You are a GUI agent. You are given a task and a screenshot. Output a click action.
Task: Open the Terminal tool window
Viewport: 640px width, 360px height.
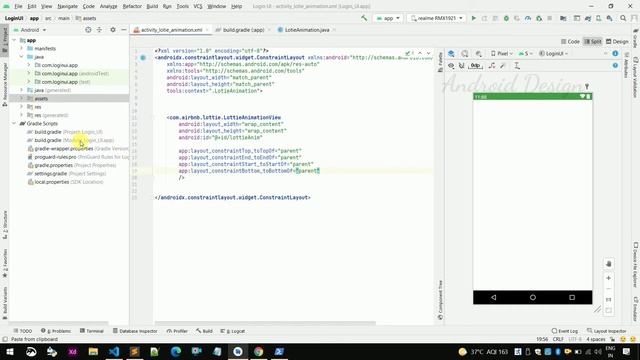pos(92,331)
